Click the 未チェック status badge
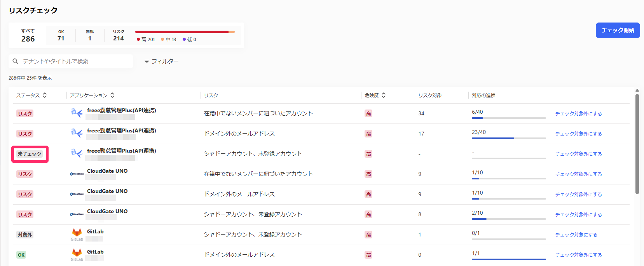Screen dimensions: 644x266 point(30,154)
